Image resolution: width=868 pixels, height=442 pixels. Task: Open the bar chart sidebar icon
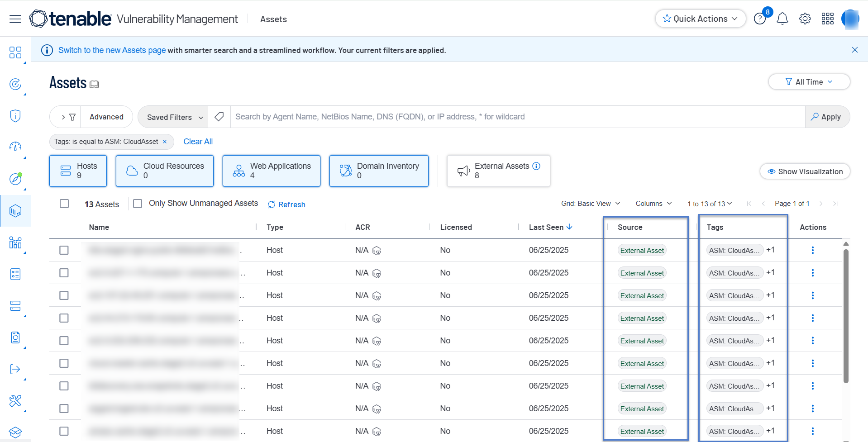pyautogui.click(x=15, y=242)
